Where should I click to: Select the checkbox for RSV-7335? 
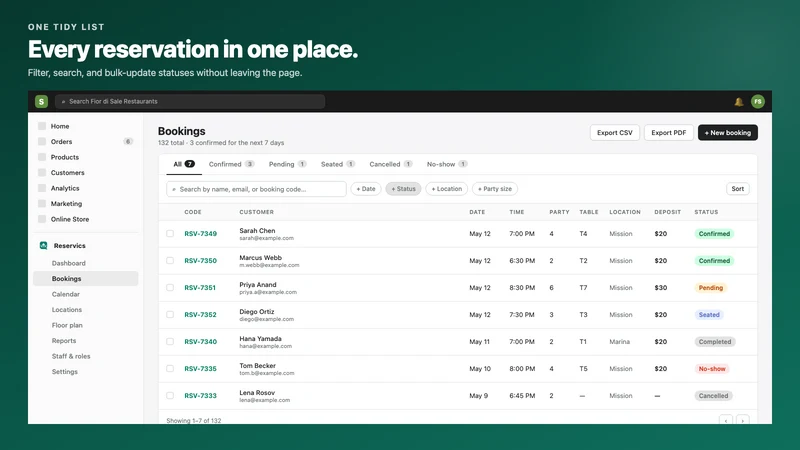(170, 368)
